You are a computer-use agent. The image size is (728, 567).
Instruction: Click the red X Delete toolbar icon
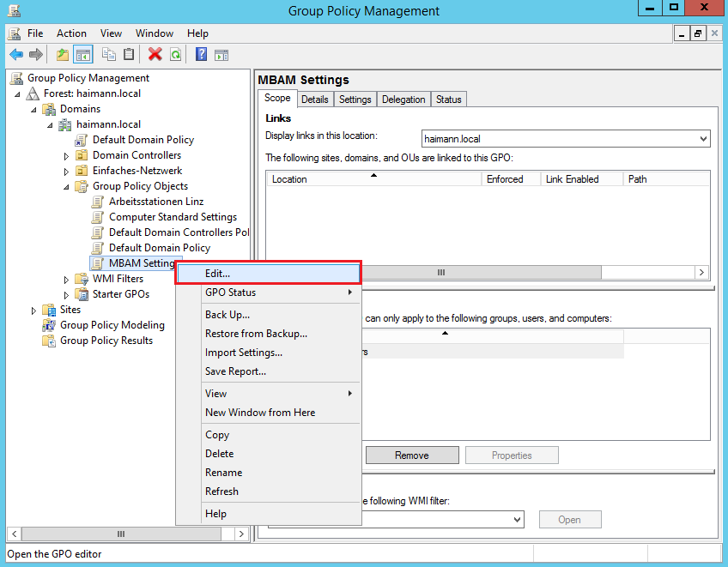coord(155,54)
